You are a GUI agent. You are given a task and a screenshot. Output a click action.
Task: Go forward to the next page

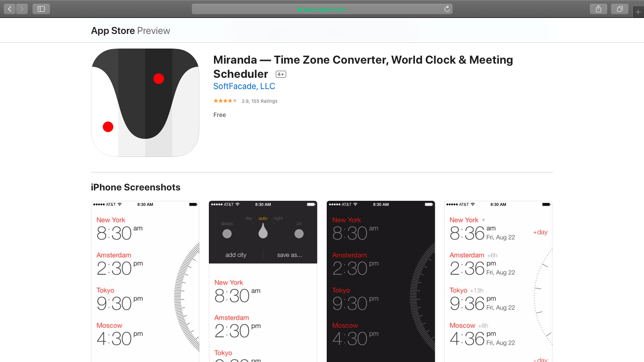[x=22, y=9]
